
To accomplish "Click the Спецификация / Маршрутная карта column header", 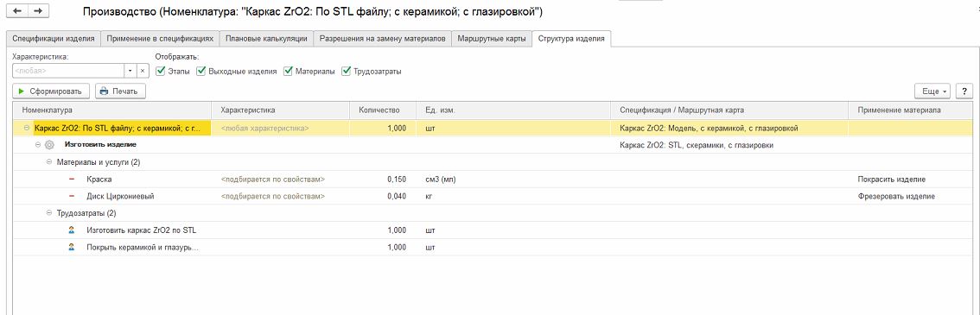I will coord(729,110).
